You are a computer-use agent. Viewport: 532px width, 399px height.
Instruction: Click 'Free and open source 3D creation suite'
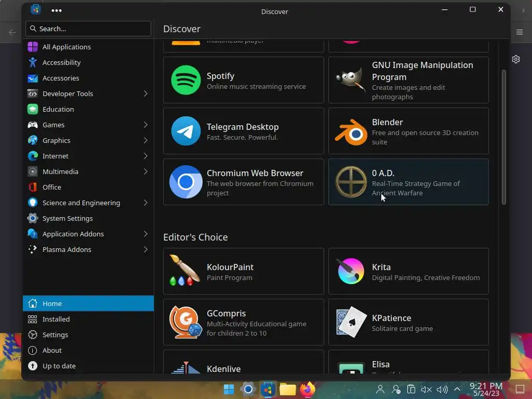point(425,137)
